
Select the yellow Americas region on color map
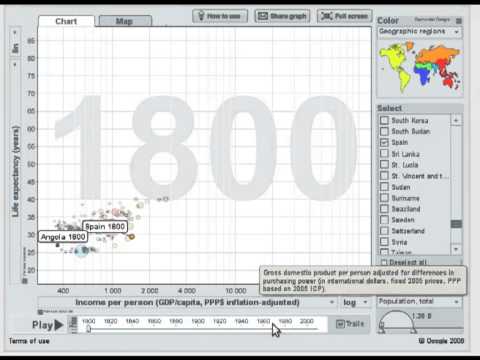[x=394, y=58]
